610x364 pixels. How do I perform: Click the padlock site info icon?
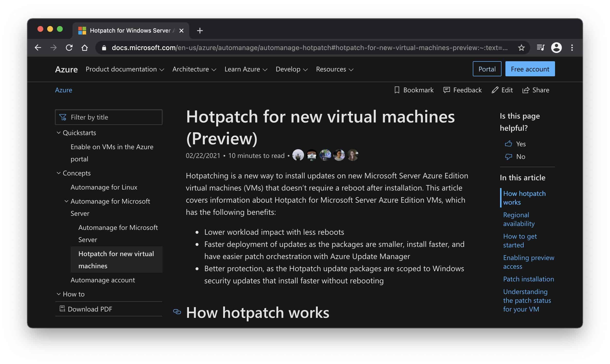click(x=104, y=48)
